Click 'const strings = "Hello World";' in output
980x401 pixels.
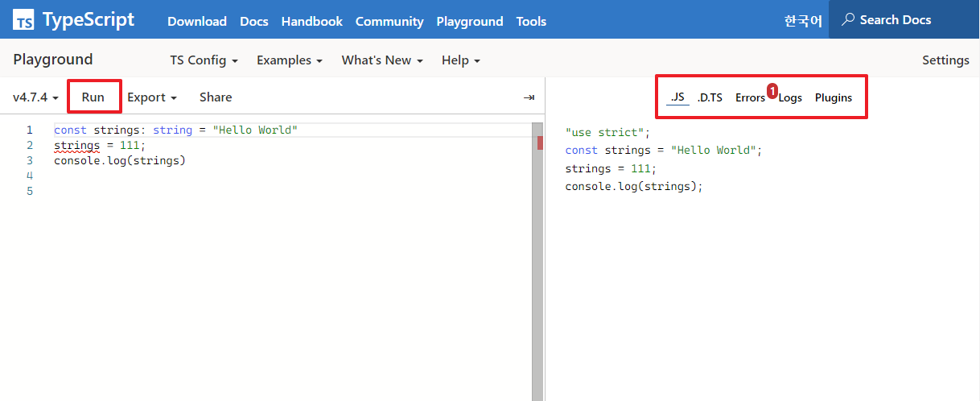pos(663,151)
